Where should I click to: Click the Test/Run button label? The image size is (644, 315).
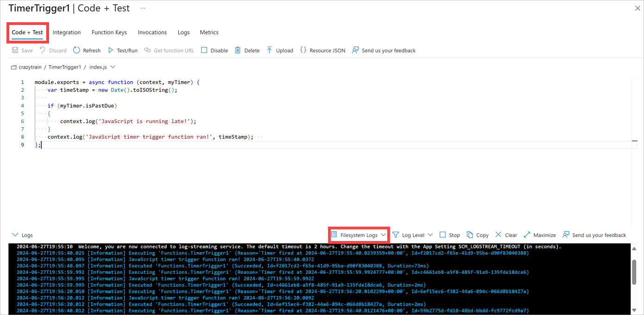tap(127, 50)
